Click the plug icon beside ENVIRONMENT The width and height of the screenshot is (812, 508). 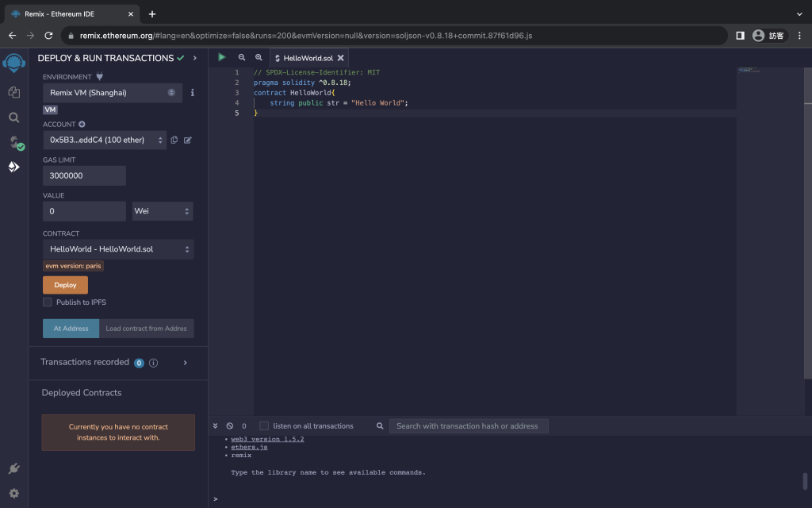(99, 77)
